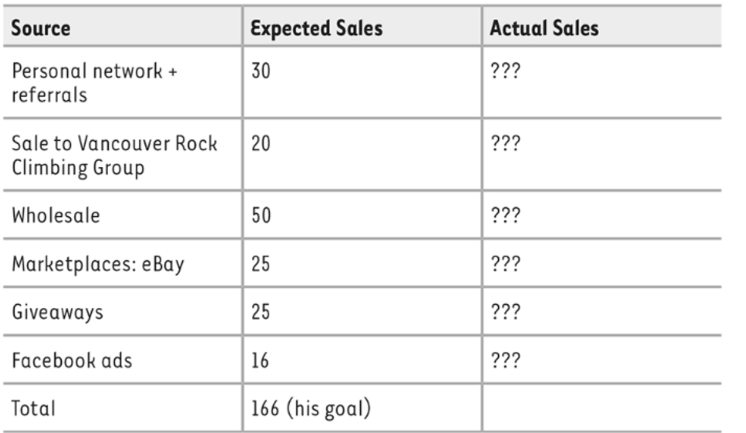Click expected sales value 30
Viewport: 746px width, 433px height.
(x=261, y=71)
